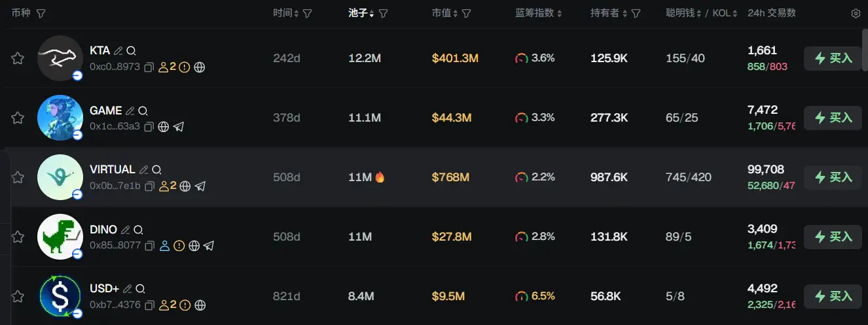This screenshot has width=868, height=325.
Task: Open the GAME token Telegram link
Action: [x=178, y=126]
